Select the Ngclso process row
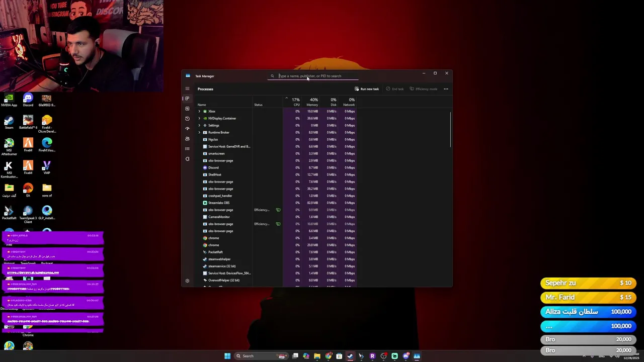Image resolution: width=644 pixels, height=362 pixels. [276, 139]
